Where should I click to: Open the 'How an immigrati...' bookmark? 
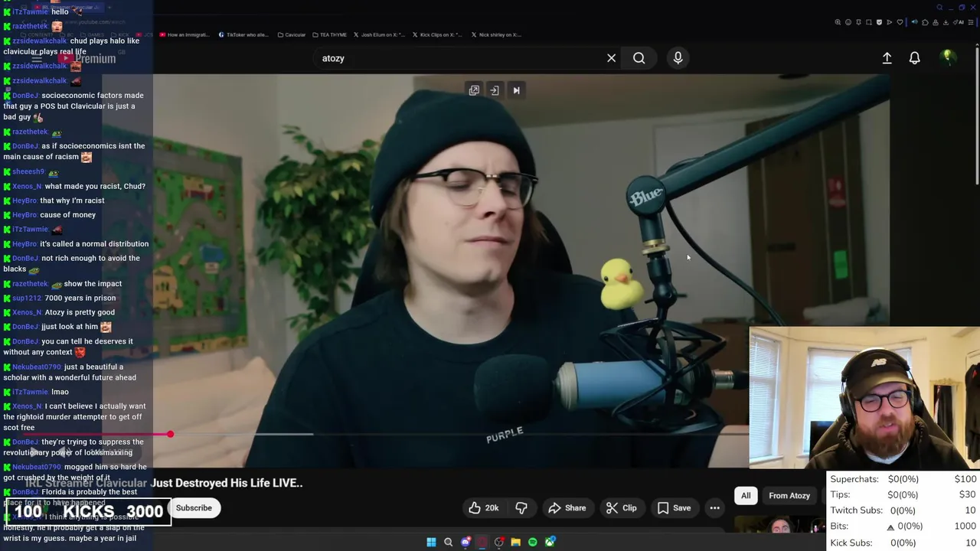[184, 34]
